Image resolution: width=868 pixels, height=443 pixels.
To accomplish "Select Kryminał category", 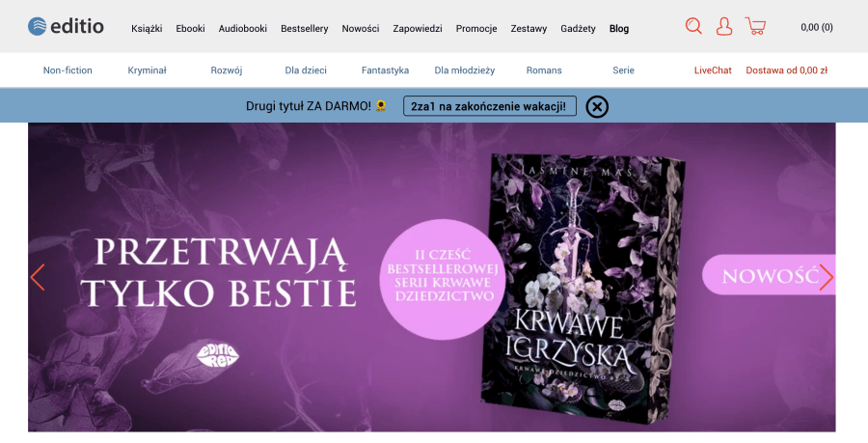I will click(x=147, y=70).
